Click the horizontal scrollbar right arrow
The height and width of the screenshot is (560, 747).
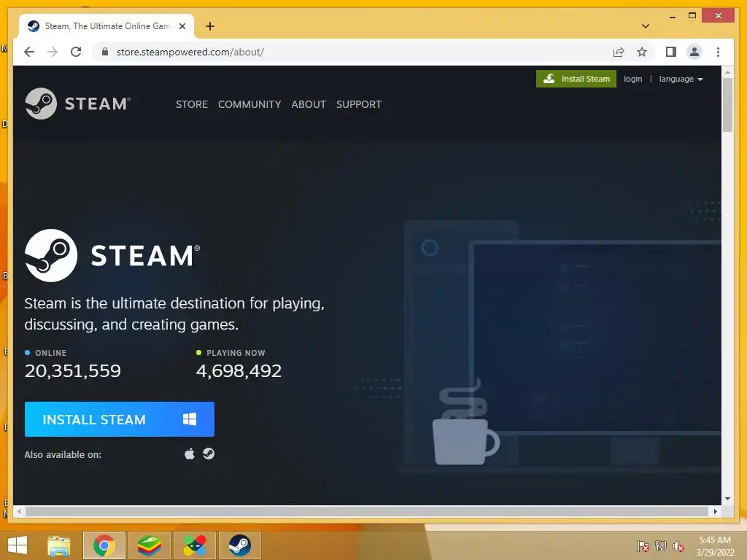[715, 511]
